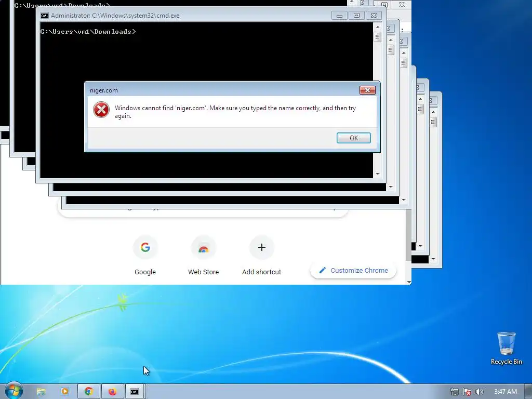This screenshot has width=532, height=399.
Task: Close the front cmd.exe window
Action: point(374,15)
